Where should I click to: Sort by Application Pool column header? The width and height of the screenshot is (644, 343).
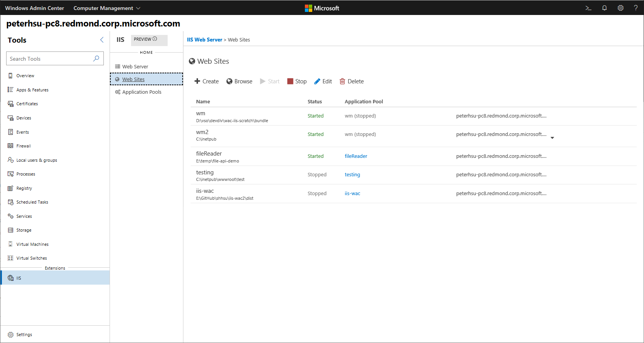point(364,102)
